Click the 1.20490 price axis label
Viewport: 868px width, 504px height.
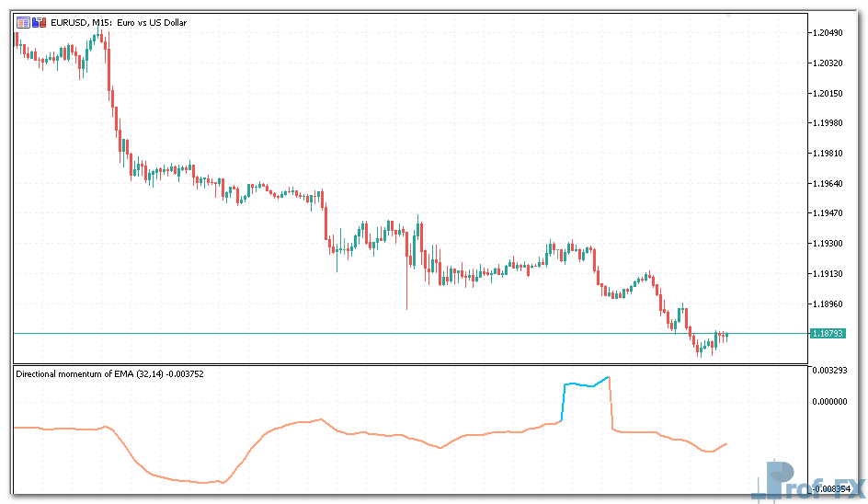(828, 33)
